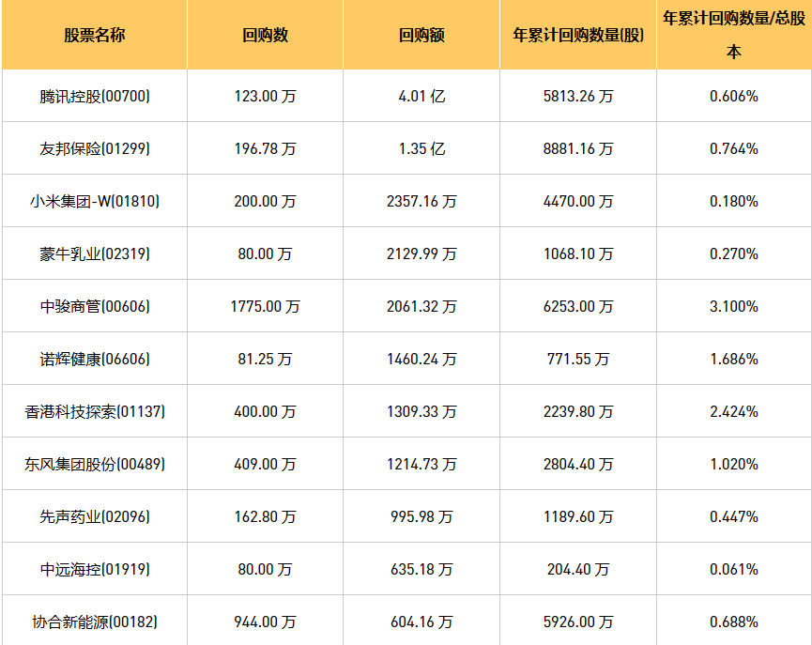Click the 771.55 万 cumulative buyback cell
The width and height of the screenshot is (812, 645).
click(578, 359)
